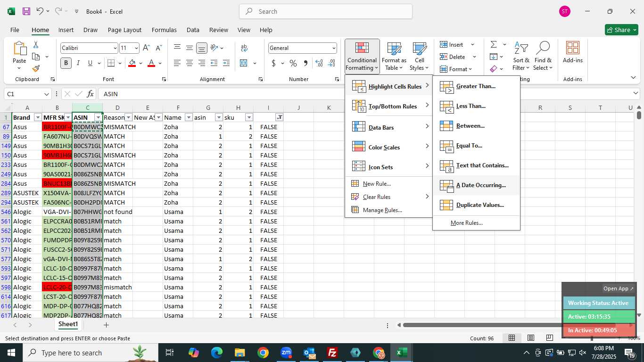The height and width of the screenshot is (362, 644).
Task: Open ASIN column C filter dropdown
Action: pyautogui.click(x=98, y=117)
